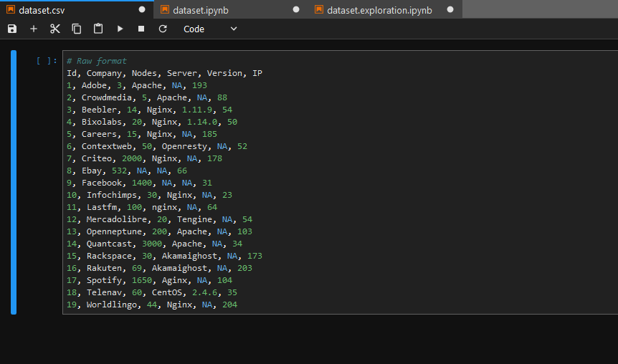Run the selected cell with the play icon
Image resolution: width=618 pixels, height=364 pixels.
click(120, 29)
